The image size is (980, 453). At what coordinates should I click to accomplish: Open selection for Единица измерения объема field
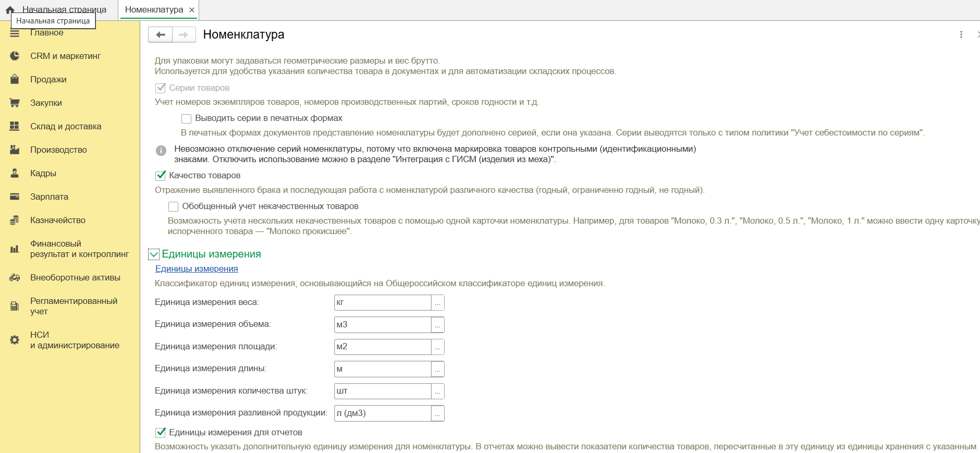click(x=437, y=325)
